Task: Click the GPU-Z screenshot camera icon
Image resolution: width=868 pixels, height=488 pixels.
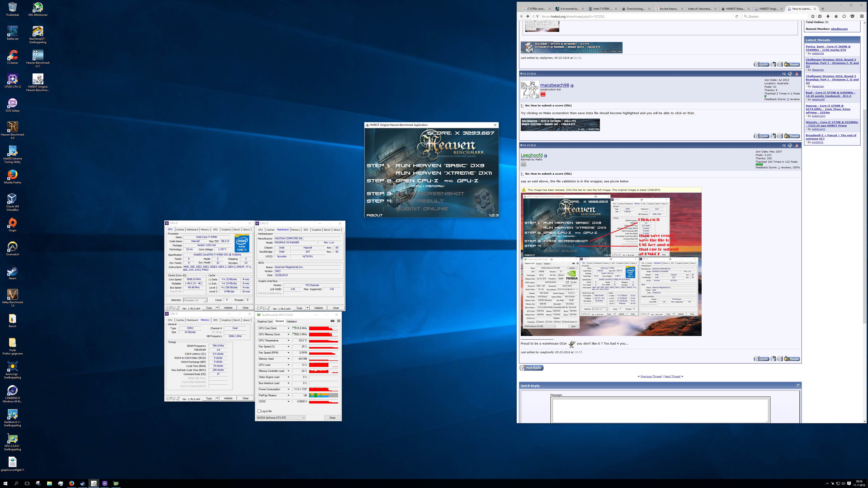Action: click(x=332, y=321)
